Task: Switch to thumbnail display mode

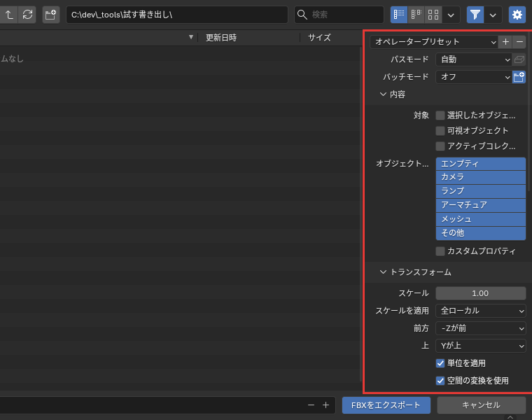Action: point(433,15)
